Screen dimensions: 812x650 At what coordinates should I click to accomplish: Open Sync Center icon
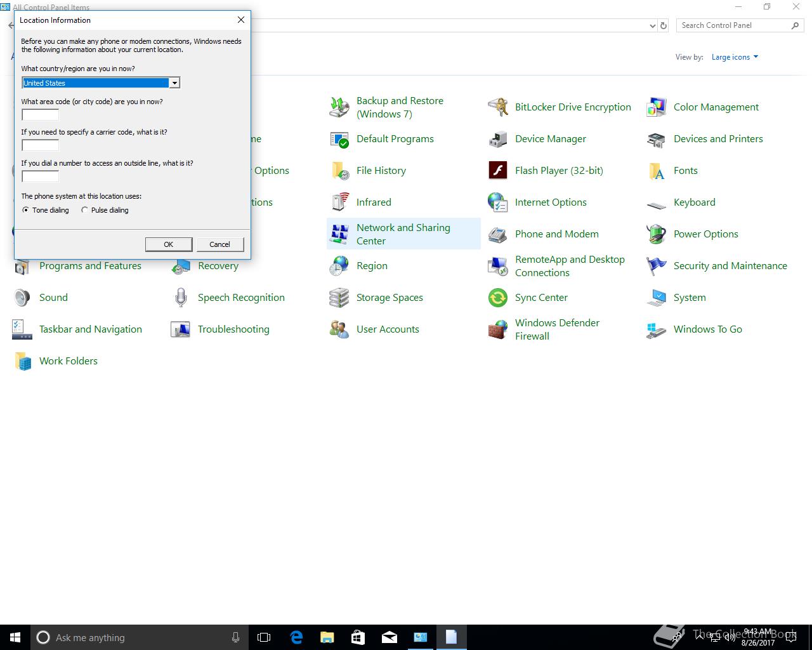498,298
